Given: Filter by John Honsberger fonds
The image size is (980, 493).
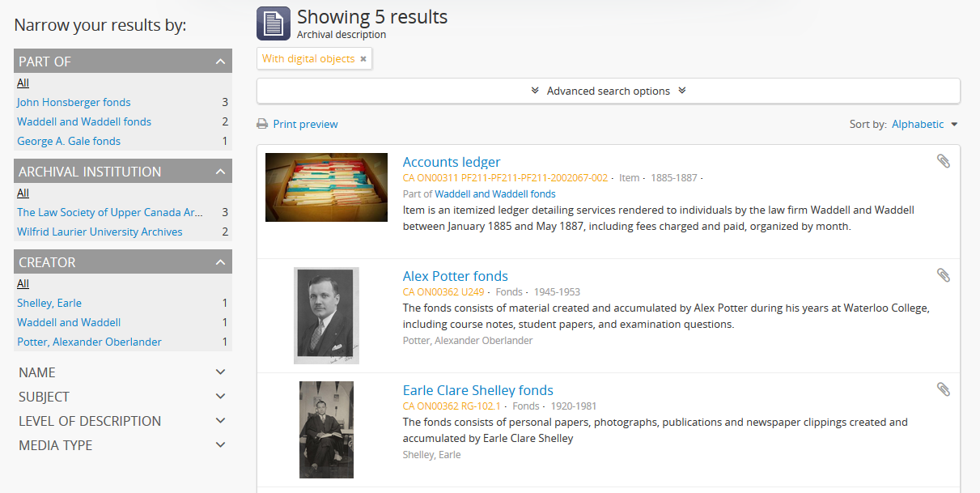Looking at the screenshot, I should coord(74,103).
